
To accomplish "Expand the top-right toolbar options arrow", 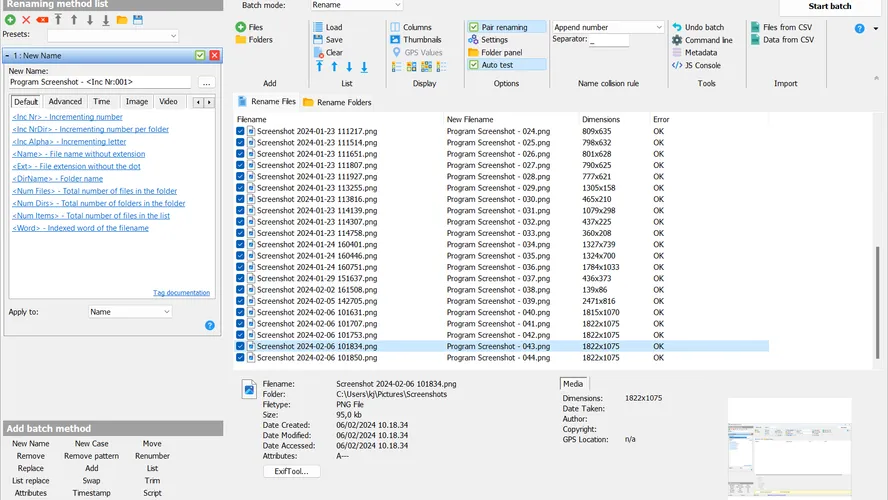I will (x=876, y=28).
